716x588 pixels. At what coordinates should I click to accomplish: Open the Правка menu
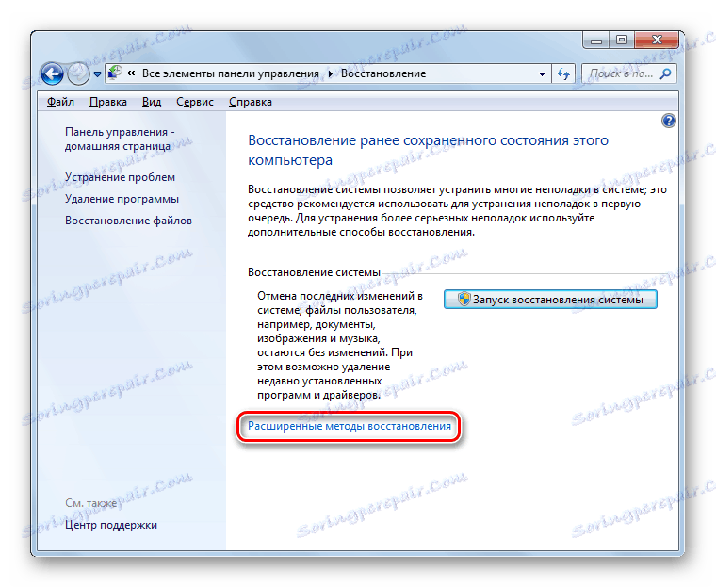click(107, 102)
